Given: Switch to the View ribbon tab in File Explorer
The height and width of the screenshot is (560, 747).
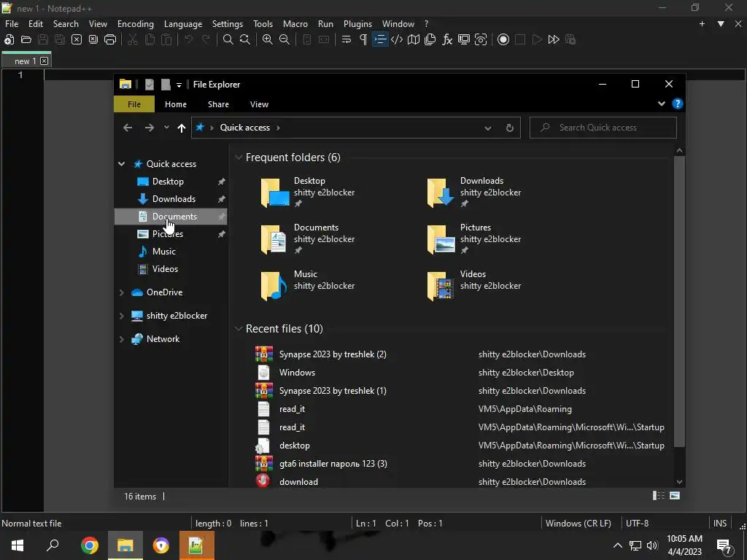Looking at the screenshot, I should point(259,104).
